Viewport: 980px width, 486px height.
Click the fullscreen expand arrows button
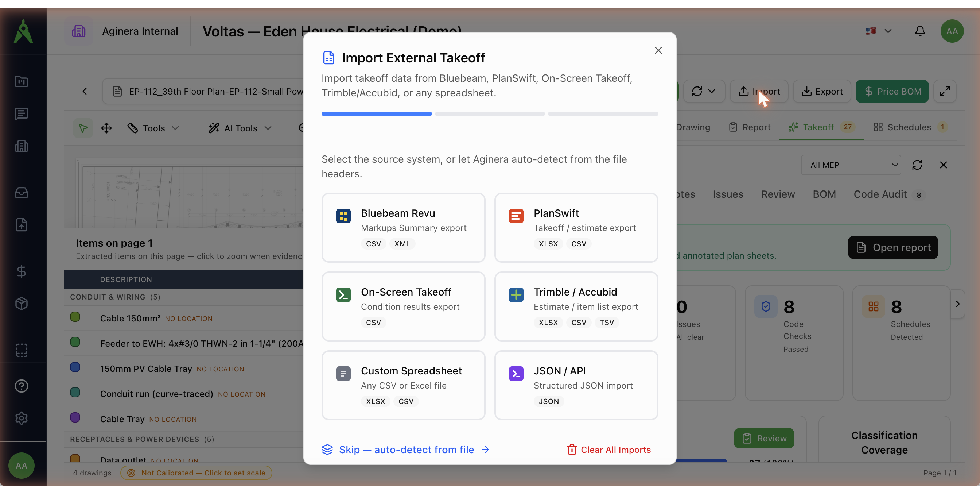click(x=945, y=91)
